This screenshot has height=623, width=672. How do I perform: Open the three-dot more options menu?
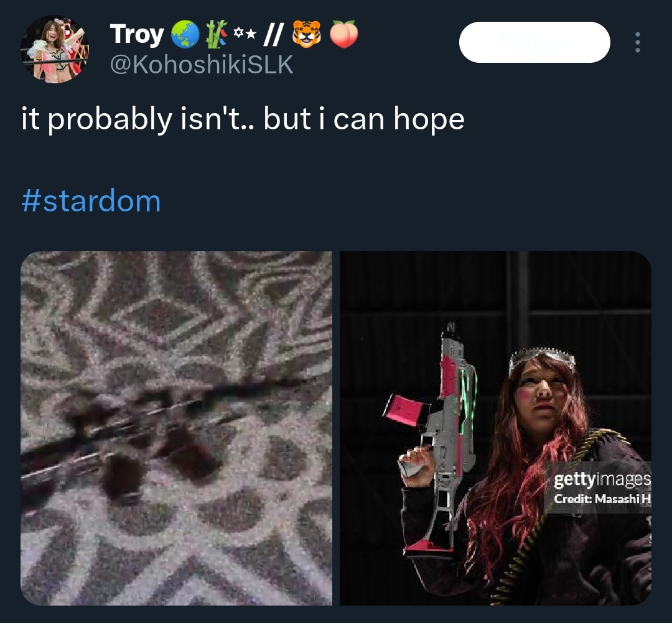[x=638, y=42]
